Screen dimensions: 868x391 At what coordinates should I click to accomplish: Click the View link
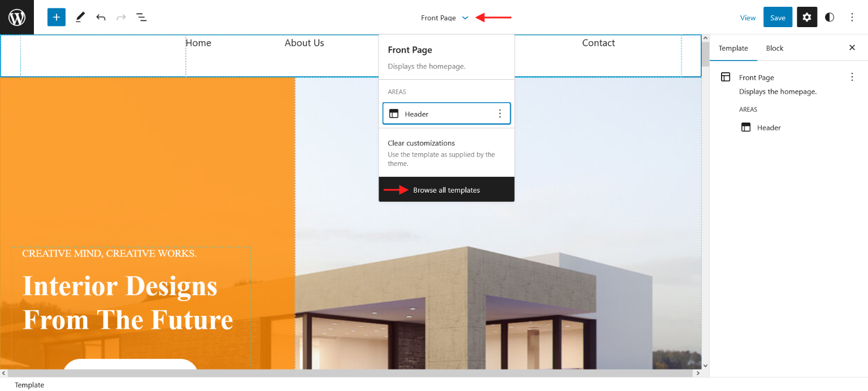coord(748,18)
